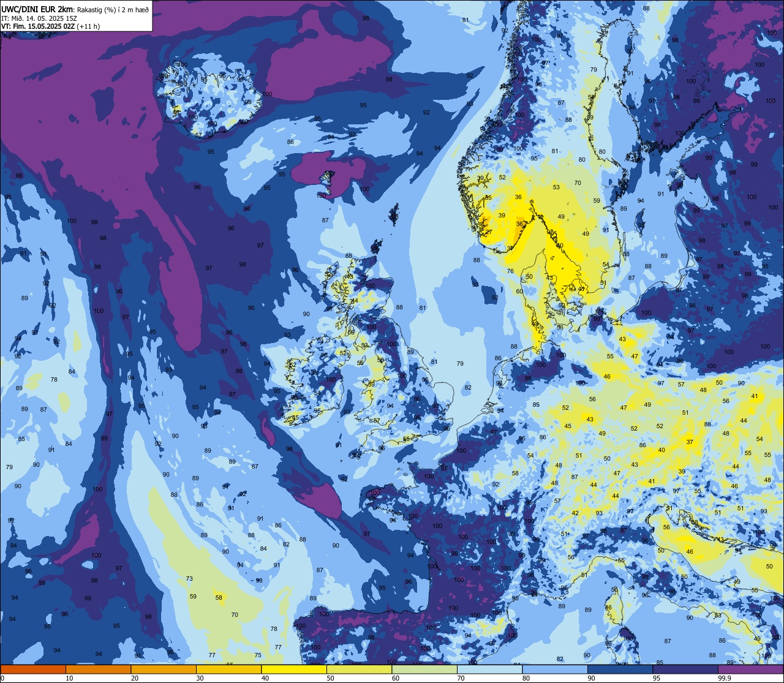Select the value 27 in southwest Norway
784x683 pixels.
click(489, 232)
